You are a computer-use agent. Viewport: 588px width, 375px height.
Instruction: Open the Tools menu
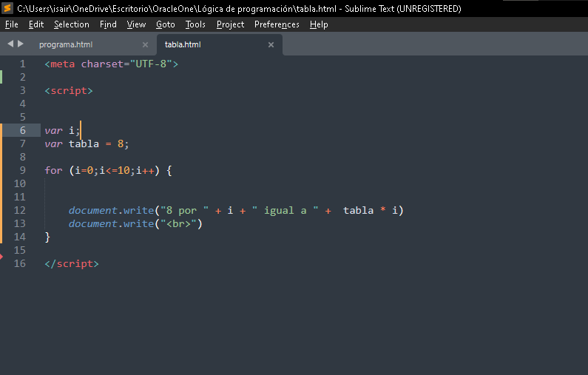point(195,24)
